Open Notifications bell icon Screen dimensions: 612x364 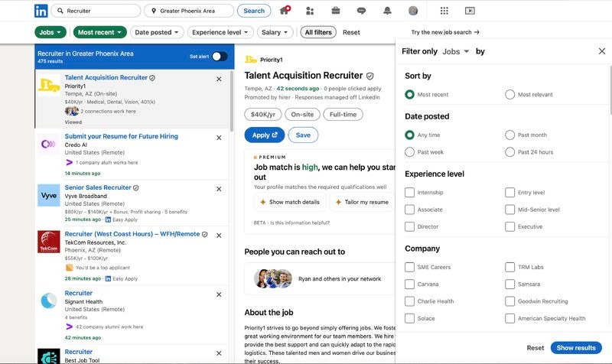(x=387, y=11)
